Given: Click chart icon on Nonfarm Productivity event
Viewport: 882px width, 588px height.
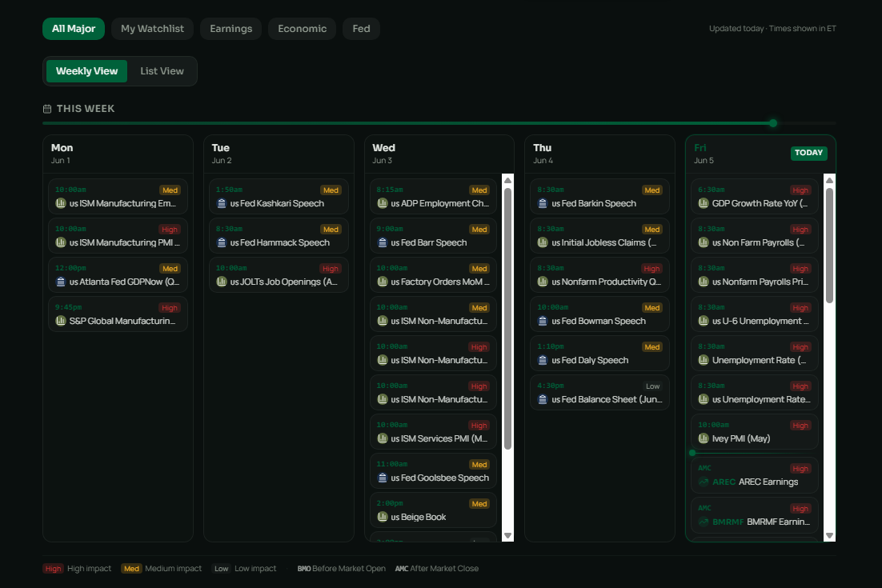Looking at the screenshot, I should [x=543, y=282].
